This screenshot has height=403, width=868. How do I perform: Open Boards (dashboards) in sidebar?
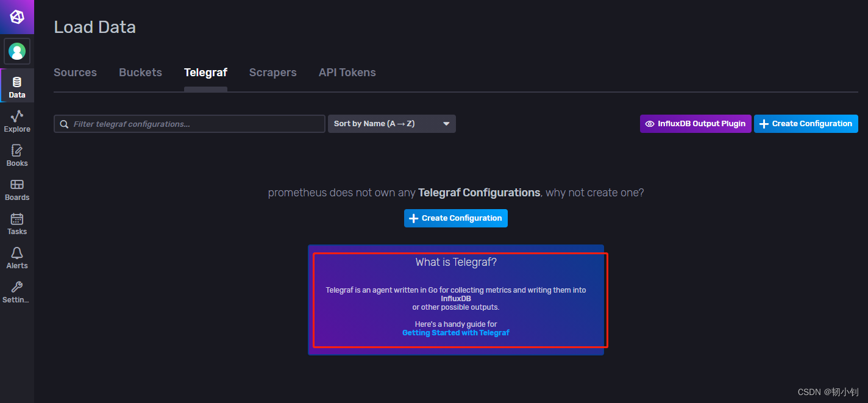17,189
